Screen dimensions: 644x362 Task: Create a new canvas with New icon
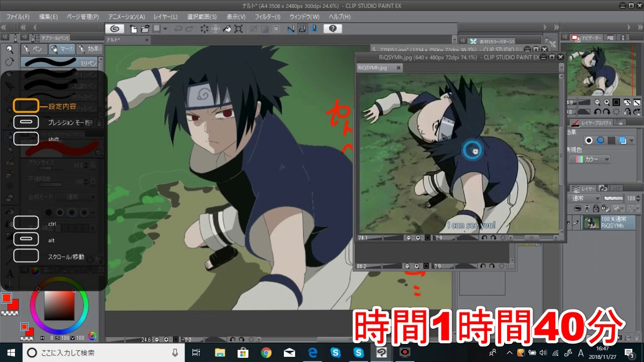pos(134,29)
